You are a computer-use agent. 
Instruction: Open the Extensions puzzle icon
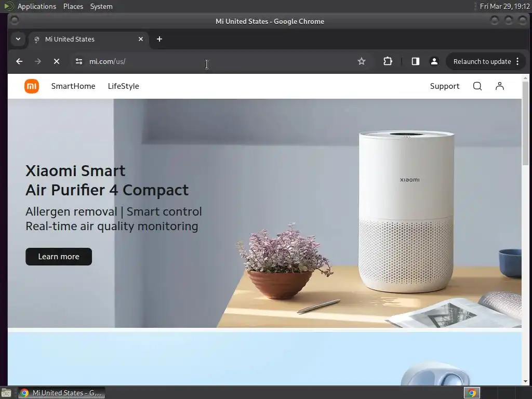[388, 61]
